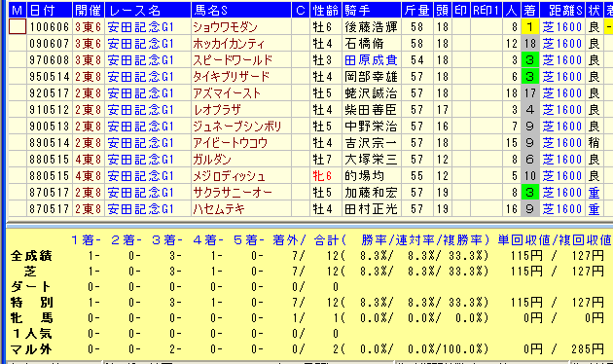
Task: Click 単回収値 header in summary
Action: (523, 239)
